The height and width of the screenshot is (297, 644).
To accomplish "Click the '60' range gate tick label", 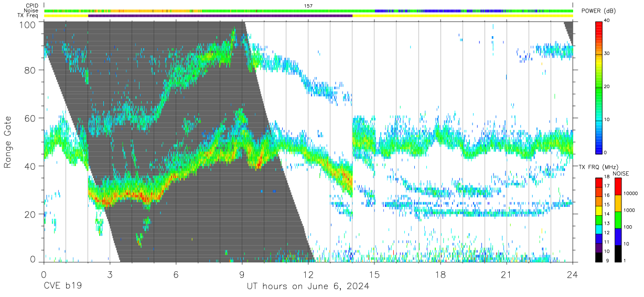I will [x=30, y=118].
